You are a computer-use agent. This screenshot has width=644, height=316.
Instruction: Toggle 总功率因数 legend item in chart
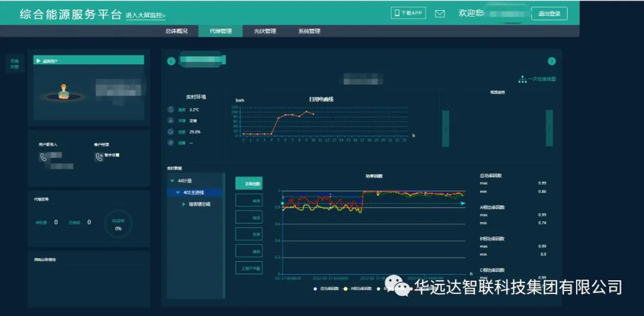click(x=326, y=289)
